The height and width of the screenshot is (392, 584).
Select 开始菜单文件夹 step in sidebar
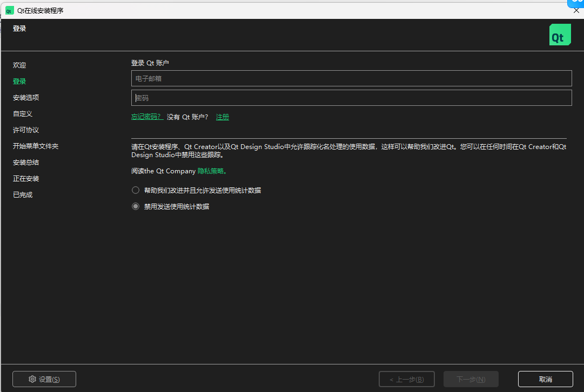pos(36,146)
